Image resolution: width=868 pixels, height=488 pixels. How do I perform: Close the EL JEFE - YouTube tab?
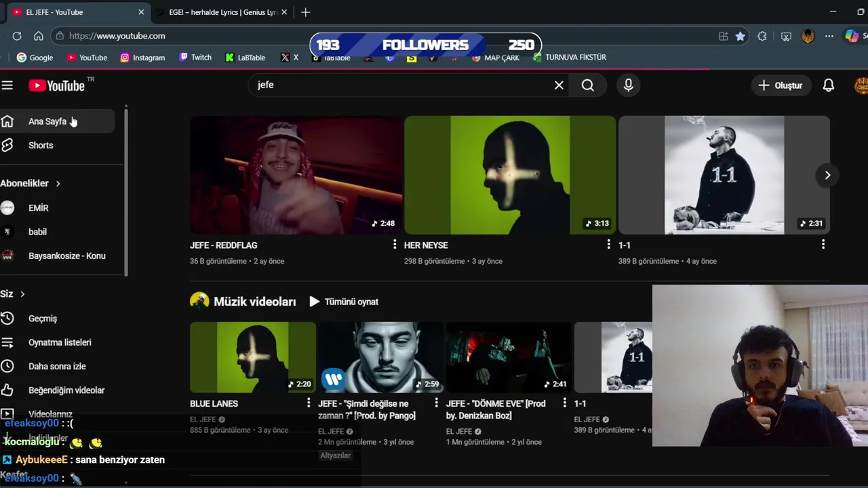click(141, 12)
